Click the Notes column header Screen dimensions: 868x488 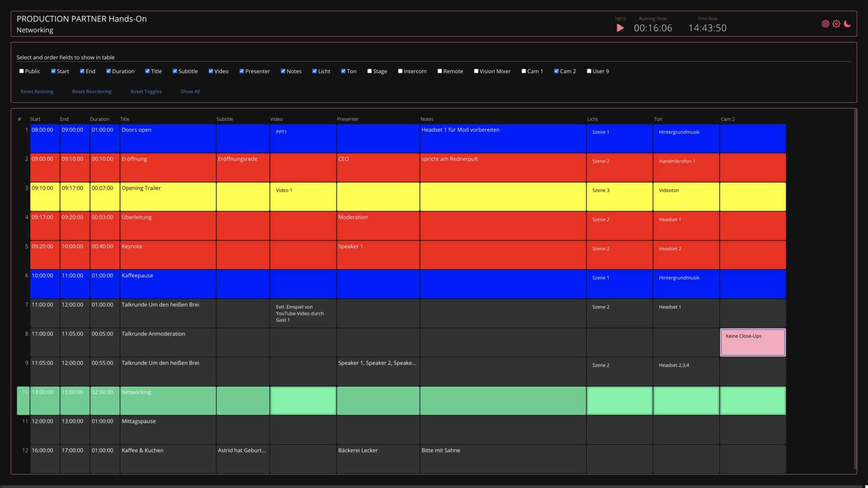click(427, 119)
